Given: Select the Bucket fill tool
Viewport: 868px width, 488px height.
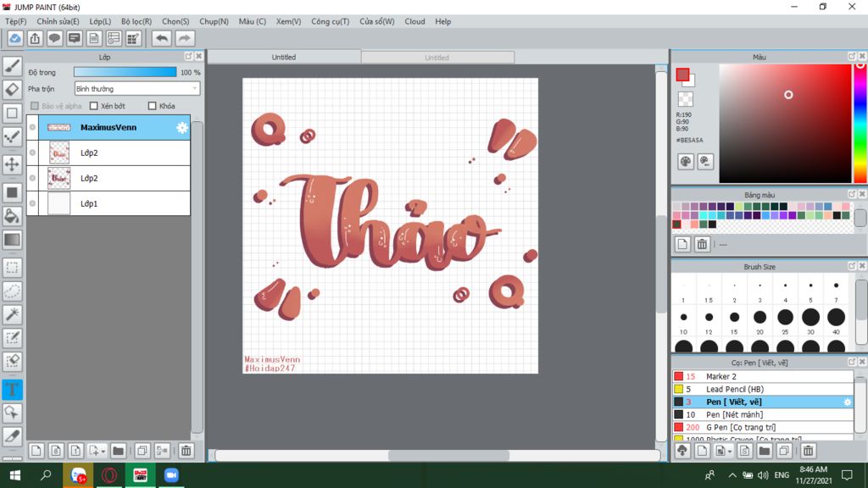Looking at the screenshot, I should click(12, 216).
